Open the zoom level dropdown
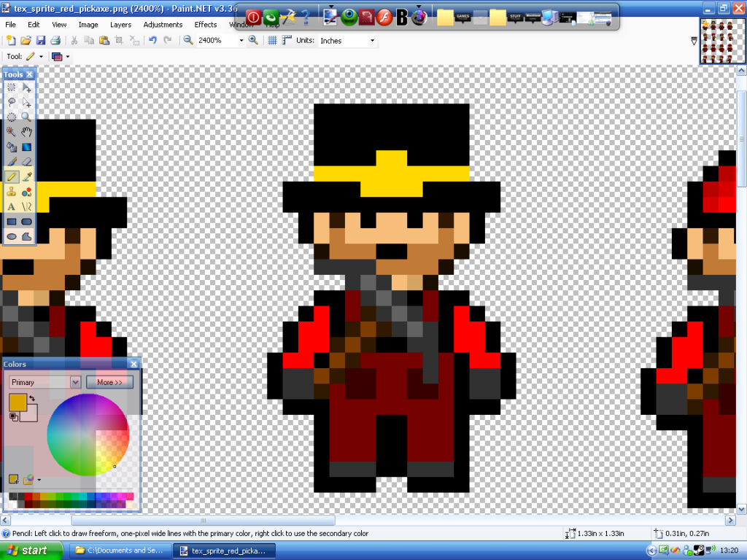The image size is (747, 560). click(241, 41)
